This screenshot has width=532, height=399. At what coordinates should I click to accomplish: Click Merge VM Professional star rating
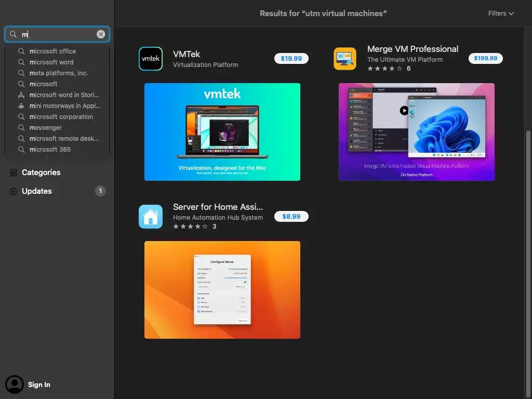385,69
